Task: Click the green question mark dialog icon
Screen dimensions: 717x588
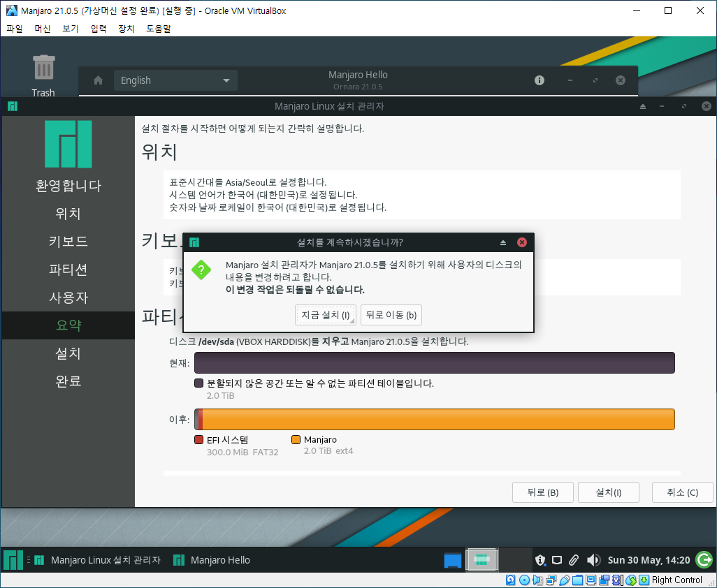Action: pyautogui.click(x=201, y=270)
